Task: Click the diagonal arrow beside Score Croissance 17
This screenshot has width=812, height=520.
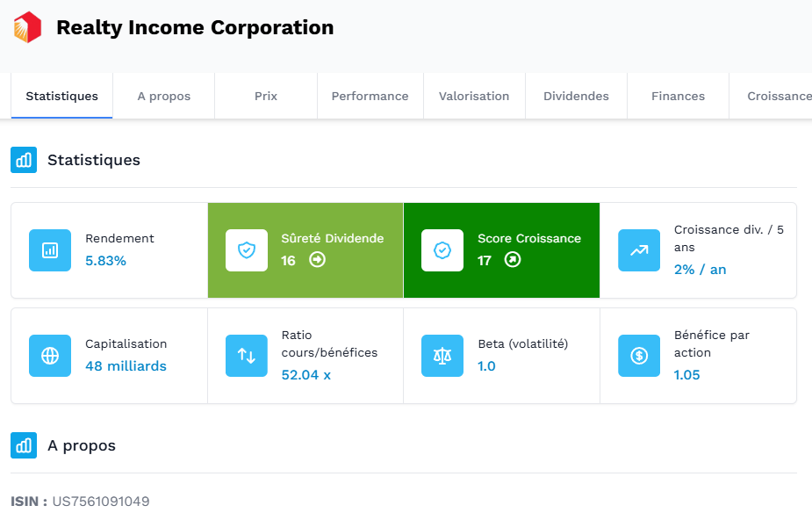Action: click(513, 259)
